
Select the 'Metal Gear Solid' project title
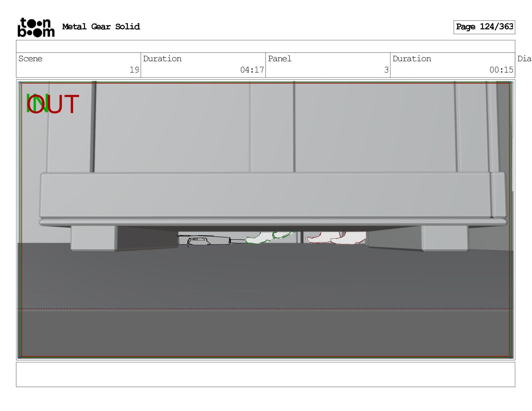(101, 27)
